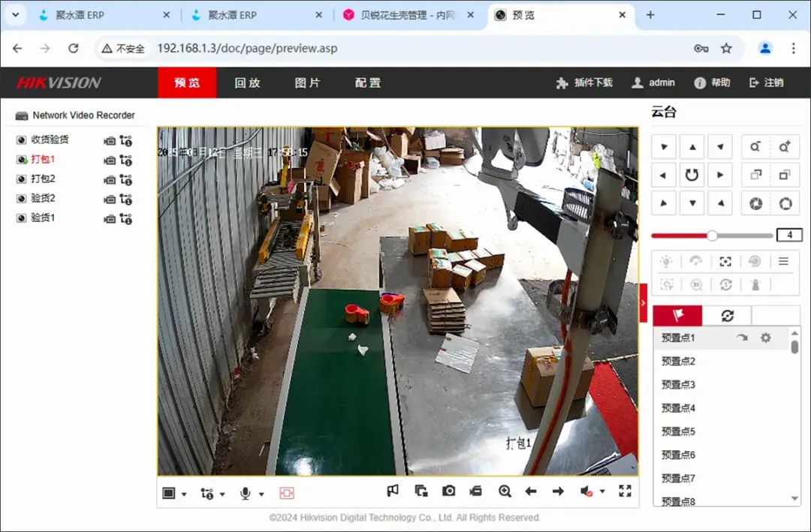Click the iris open control
The width and height of the screenshot is (811, 532).
pyautogui.click(x=785, y=204)
